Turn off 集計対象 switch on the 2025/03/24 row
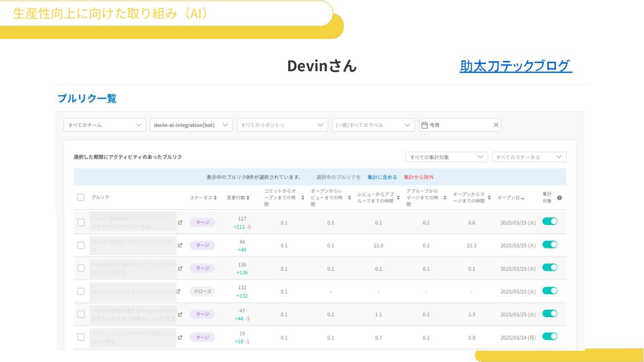The height and width of the screenshot is (362, 644). point(550,336)
